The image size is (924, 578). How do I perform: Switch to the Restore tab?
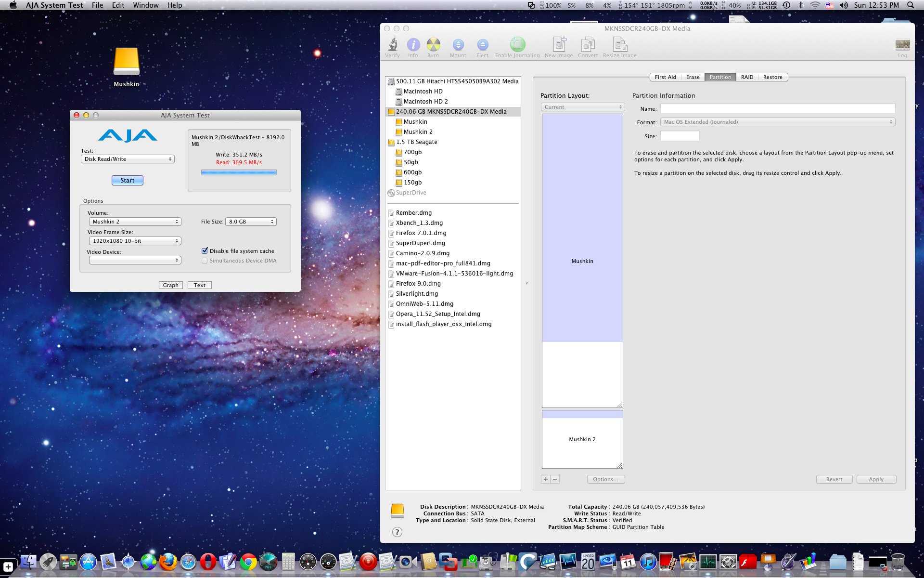(772, 77)
